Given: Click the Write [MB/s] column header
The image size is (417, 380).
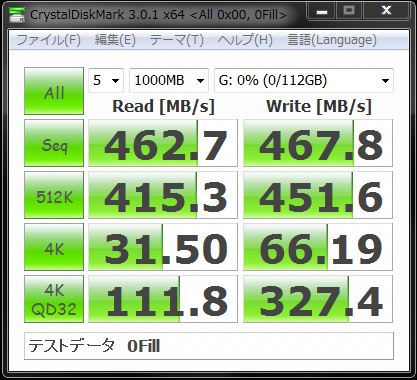Looking at the screenshot, I should click(319, 107).
